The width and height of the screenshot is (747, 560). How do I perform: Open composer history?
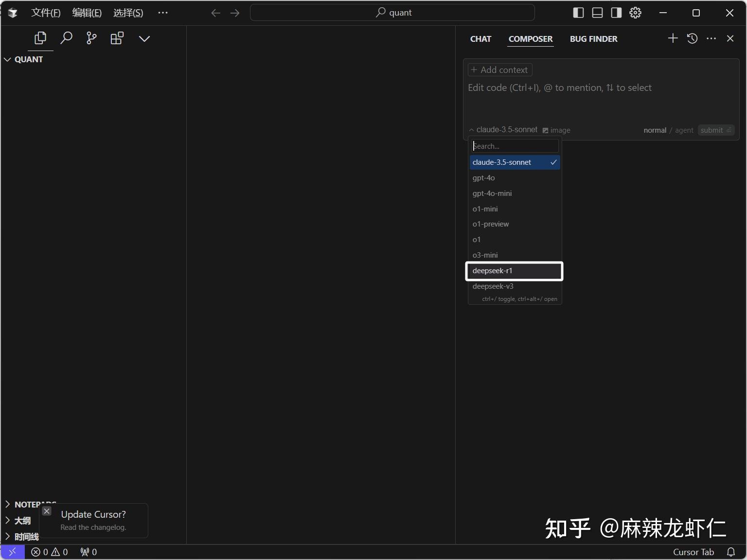coord(692,38)
